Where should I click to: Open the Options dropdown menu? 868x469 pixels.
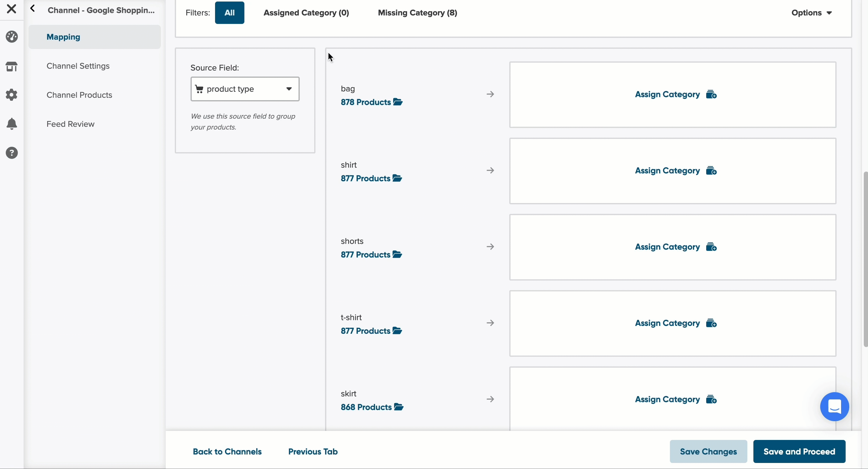click(x=811, y=13)
